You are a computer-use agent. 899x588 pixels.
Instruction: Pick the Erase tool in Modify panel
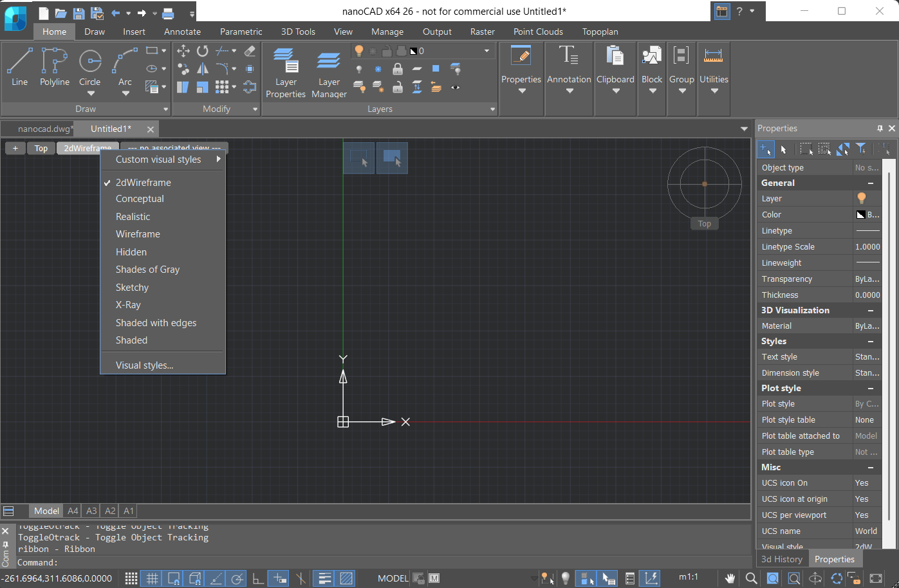250,51
